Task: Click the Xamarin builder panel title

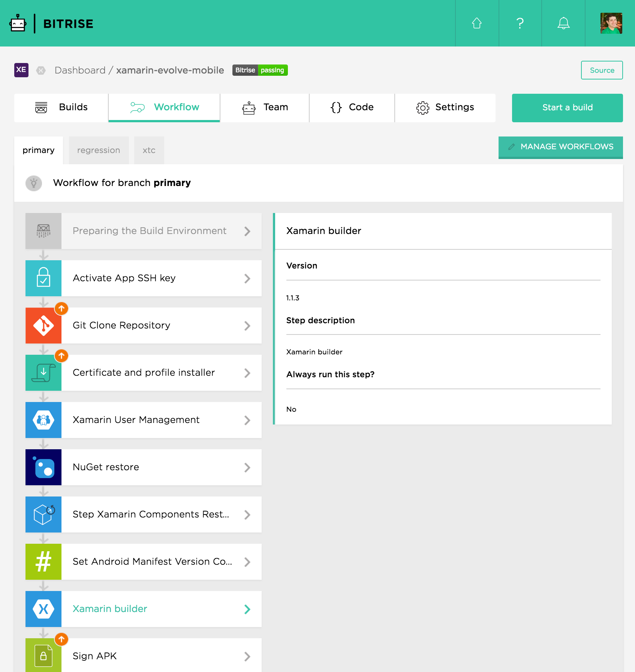Action: (x=324, y=231)
